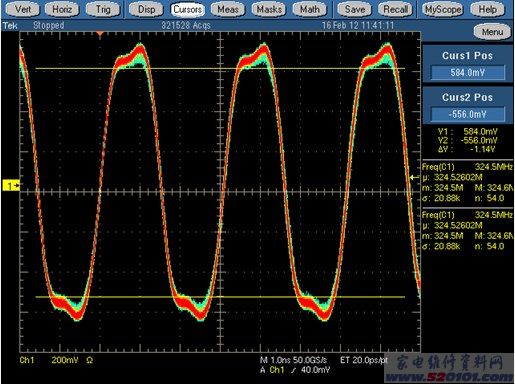Open the Disp settings button

click(146, 10)
